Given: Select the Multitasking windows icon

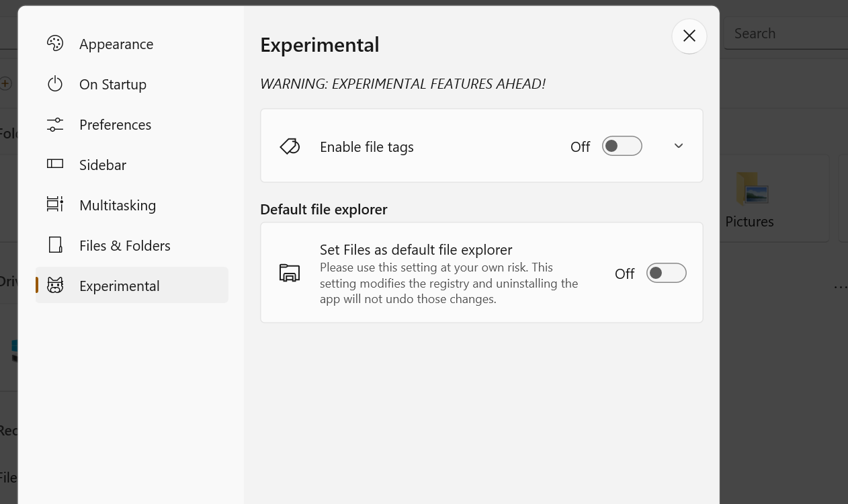Looking at the screenshot, I should (x=55, y=204).
